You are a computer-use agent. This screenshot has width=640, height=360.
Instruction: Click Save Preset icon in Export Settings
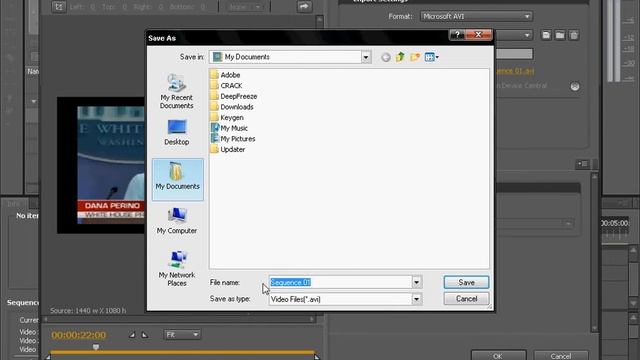click(546, 35)
